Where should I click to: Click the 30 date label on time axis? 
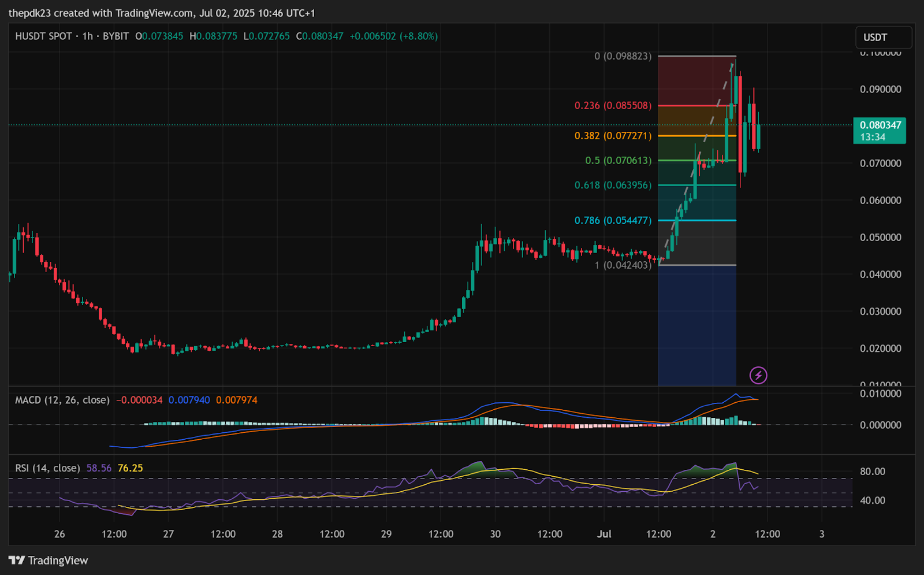[495, 534]
